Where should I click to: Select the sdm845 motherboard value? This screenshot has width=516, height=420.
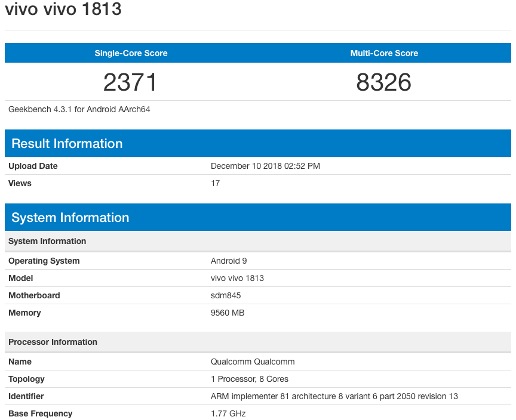[226, 295]
